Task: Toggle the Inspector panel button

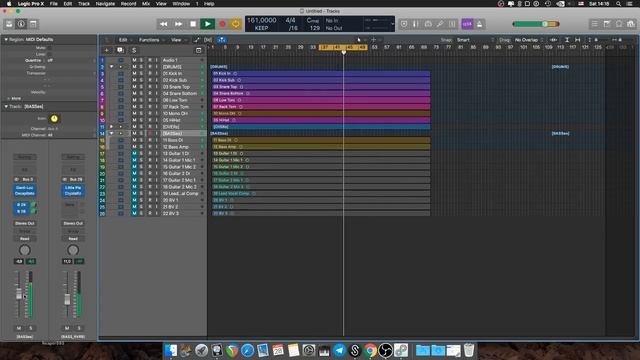Action: [21, 24]
